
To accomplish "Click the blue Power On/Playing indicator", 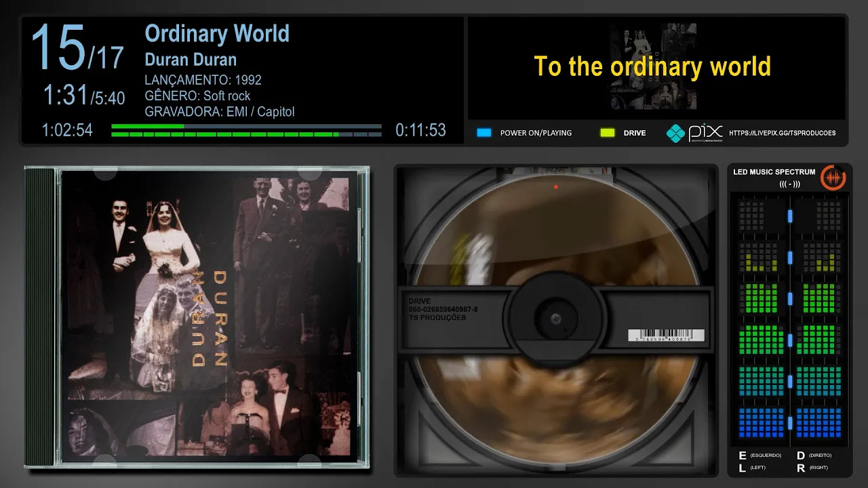I will coord(484,133).
